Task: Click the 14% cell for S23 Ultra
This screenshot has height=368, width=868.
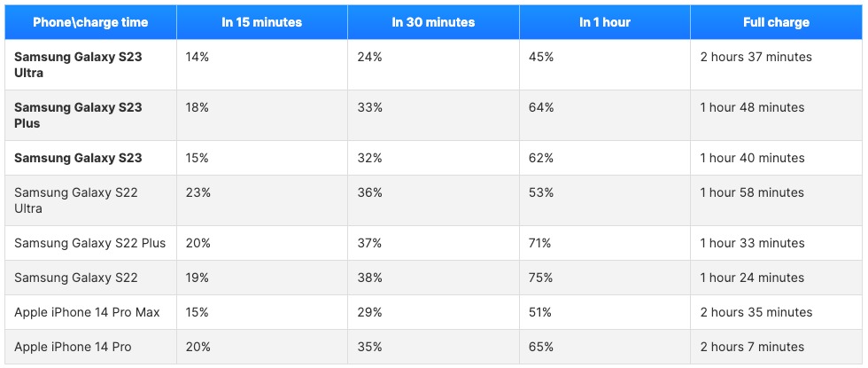Action: click(x=197, y=57)
